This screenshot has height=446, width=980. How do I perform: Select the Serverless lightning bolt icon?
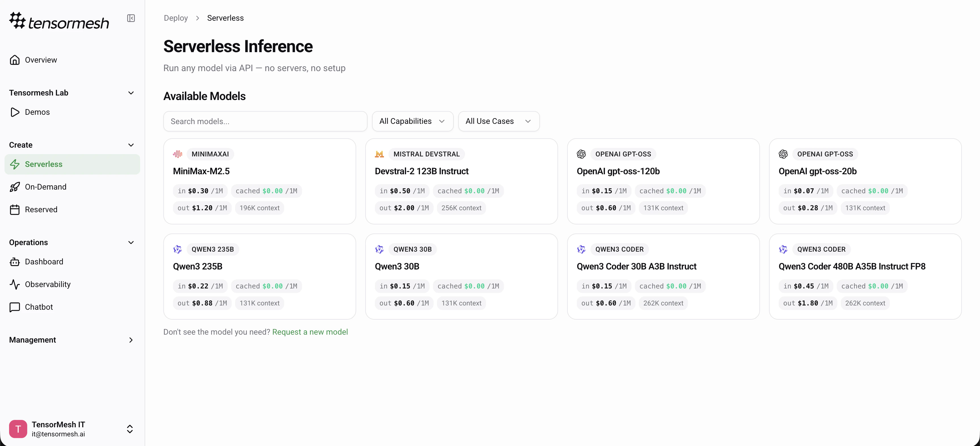coord(15,164)
